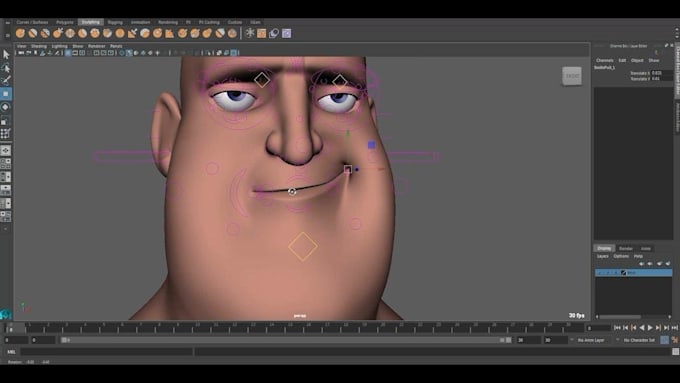Open the Script Editor icon beside command line
The height and width of the screenshot is (383, 680).
pos(675,352)
